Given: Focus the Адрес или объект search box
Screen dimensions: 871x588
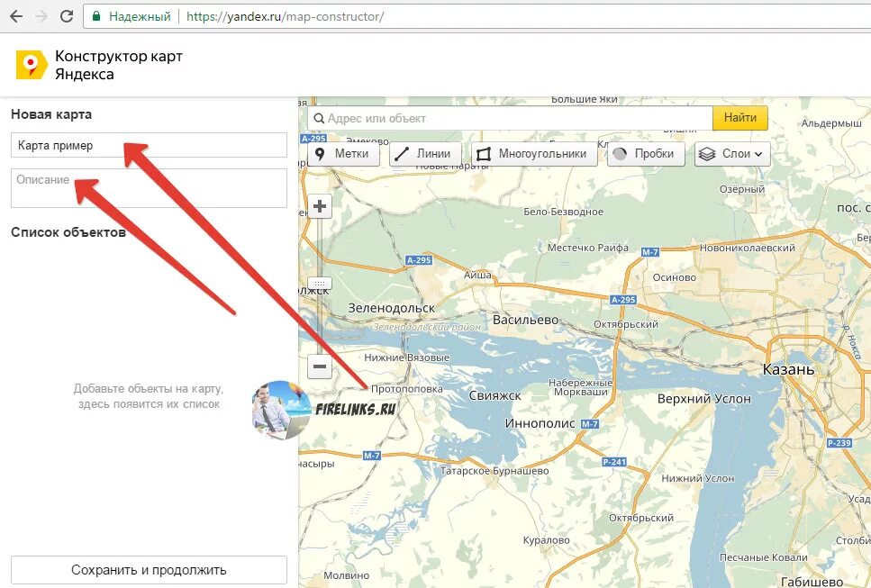Looking at the screenshot, I should 510,118.
